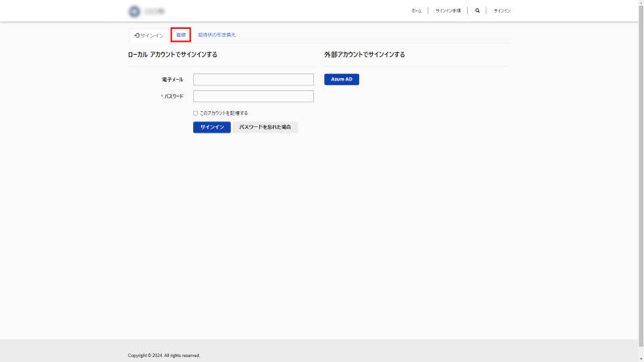Image resolution: width=644 pixels, height=362 pixels.
Task: Click the 外部アカウントでサインインする heading
Action: 364,55
